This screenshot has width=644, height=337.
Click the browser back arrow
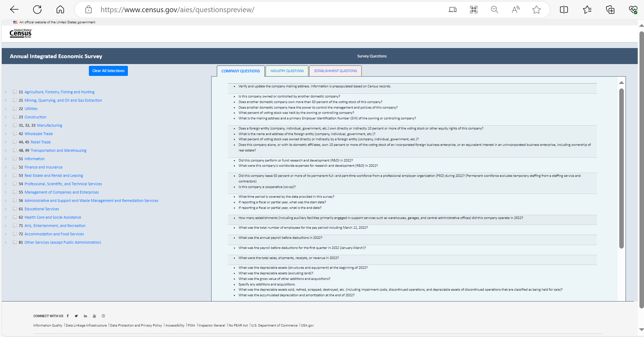click(x=14, y=10)
